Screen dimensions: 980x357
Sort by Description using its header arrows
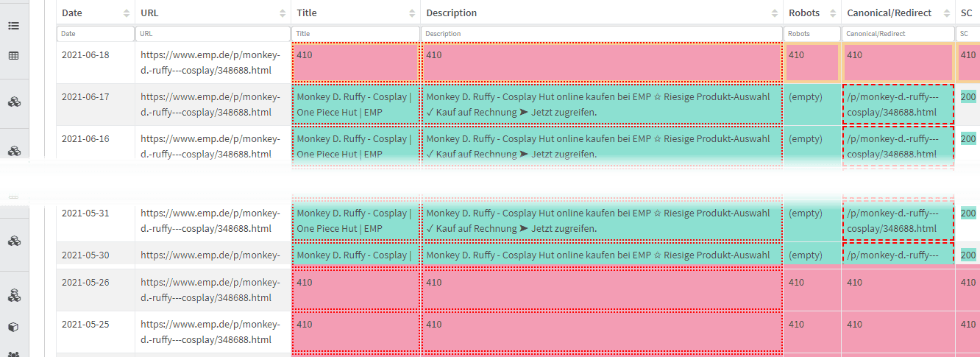click(x=775, y=13)
